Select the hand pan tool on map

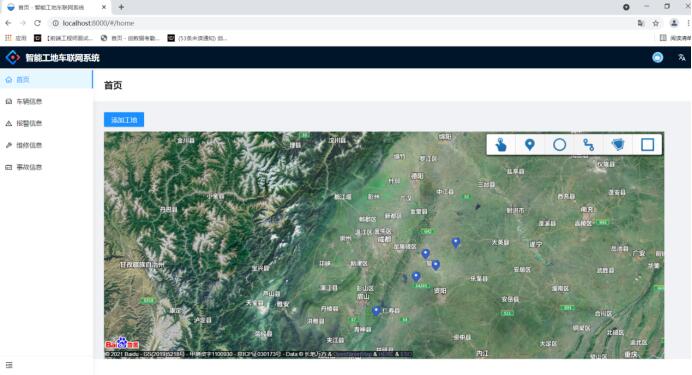[501, 145]
